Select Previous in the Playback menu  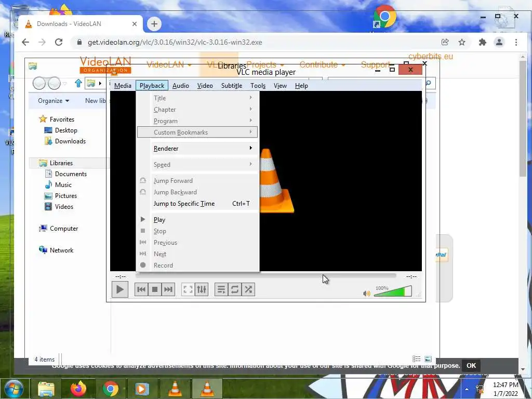click(x=197, y=243)
